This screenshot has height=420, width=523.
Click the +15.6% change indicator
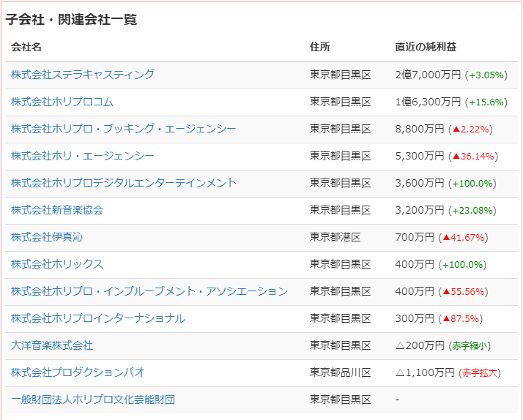click(x=486, y=102)
